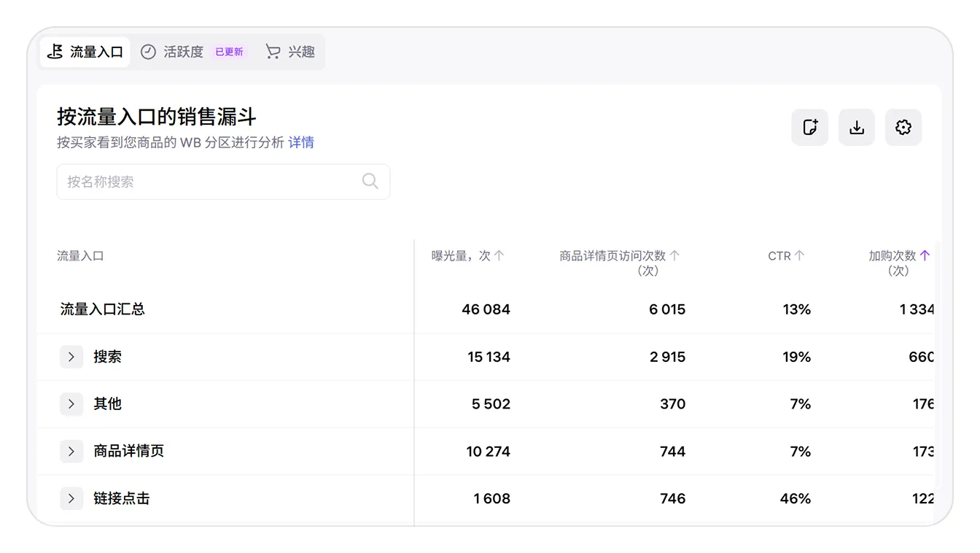Screen dimensions: 980x553
Task: Click the 搜索 row label
Action: coord(107,357)
